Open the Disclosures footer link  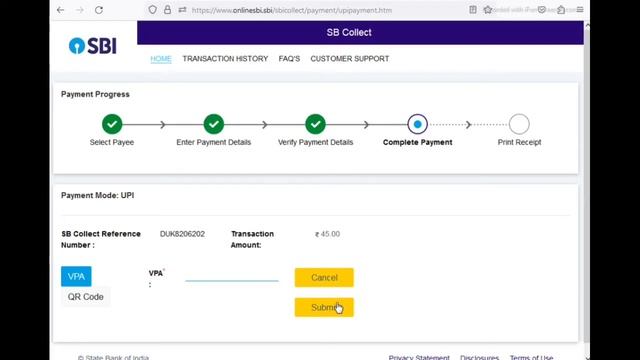point(479,357)
